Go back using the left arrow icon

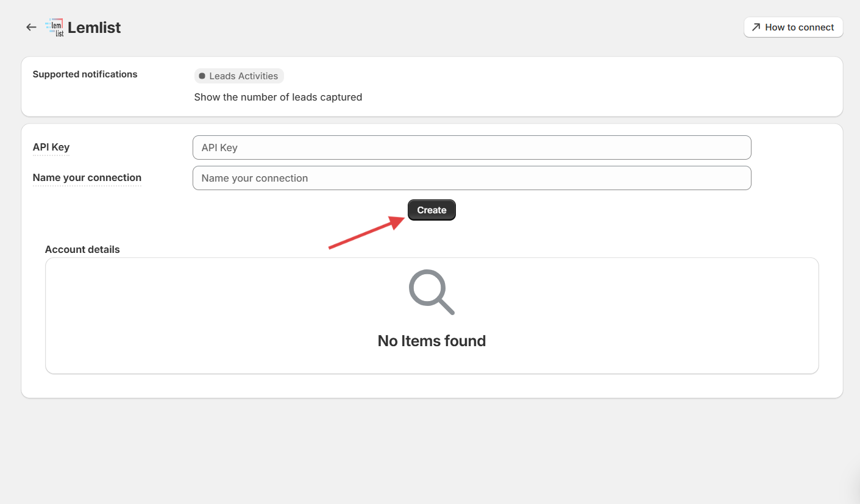[x=31, y=27]
